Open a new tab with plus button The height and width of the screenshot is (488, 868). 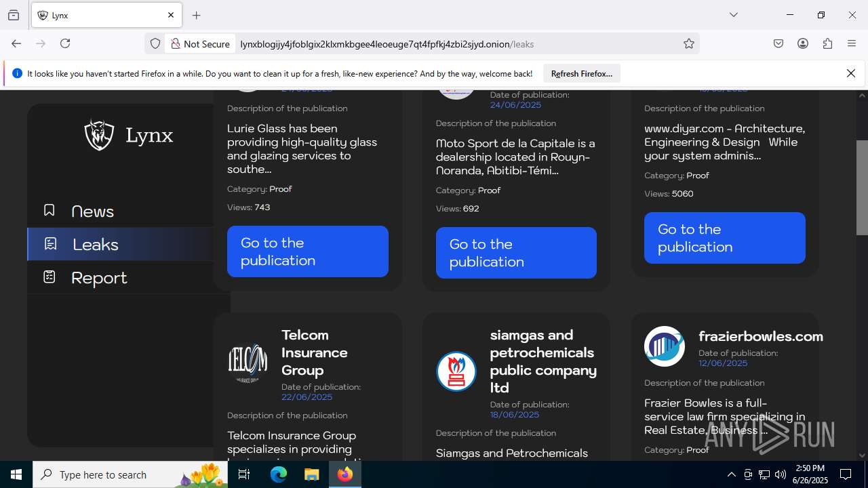tap(197, 15)
